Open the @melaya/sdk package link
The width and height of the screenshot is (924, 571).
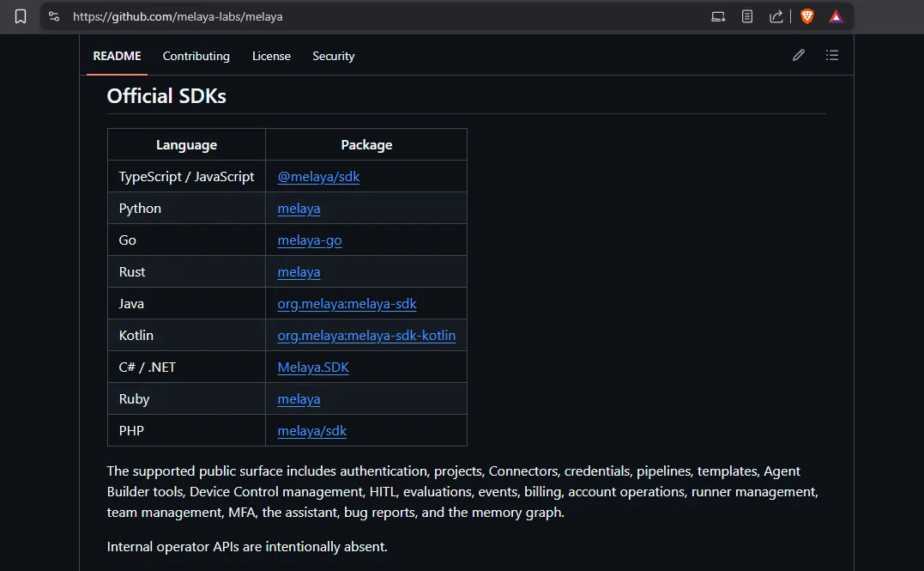click(x=318, y=176)
